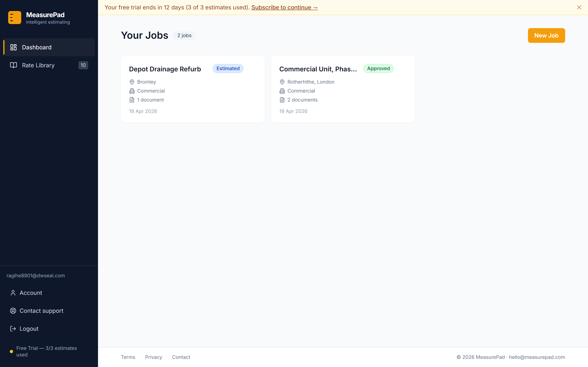Click the Approved status badge
Image resolution: width=588 pixels, height=367 pixels.
click(x=378, y=69)
